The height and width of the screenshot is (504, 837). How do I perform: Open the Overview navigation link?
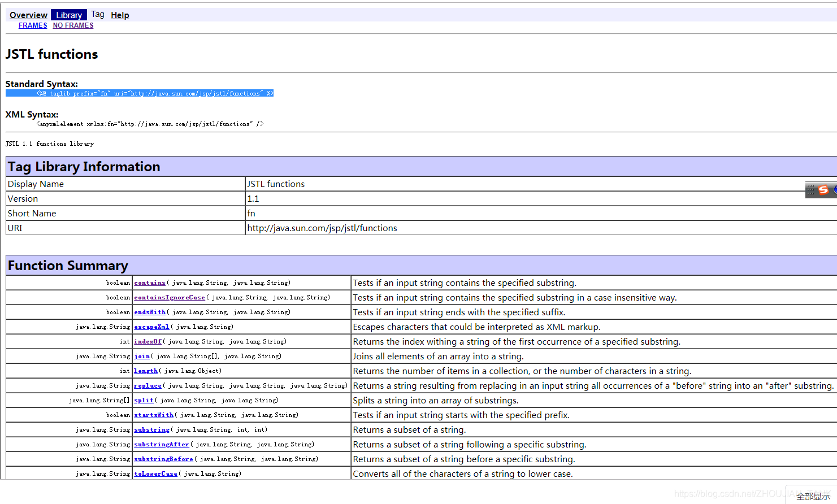point(28,15)
